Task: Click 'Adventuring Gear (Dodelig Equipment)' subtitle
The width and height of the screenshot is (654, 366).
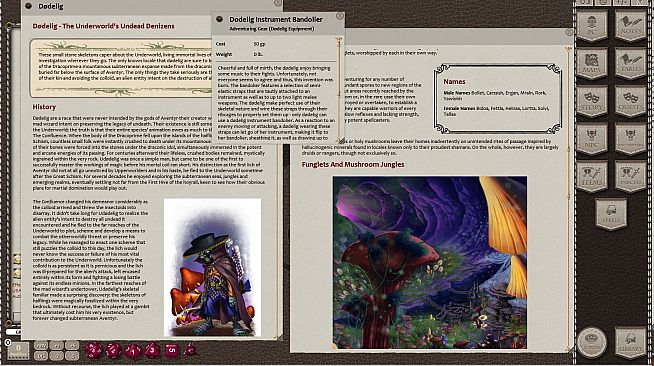Action: (x=272, y=29)
